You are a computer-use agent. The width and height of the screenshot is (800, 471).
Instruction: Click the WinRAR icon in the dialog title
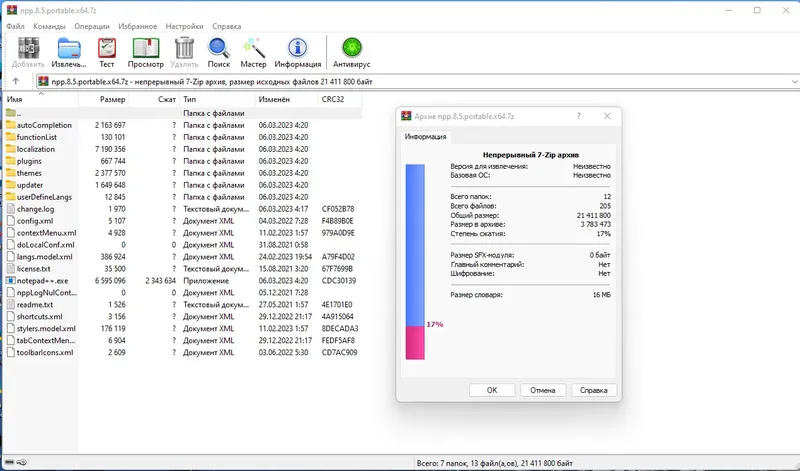pos(406,116)
